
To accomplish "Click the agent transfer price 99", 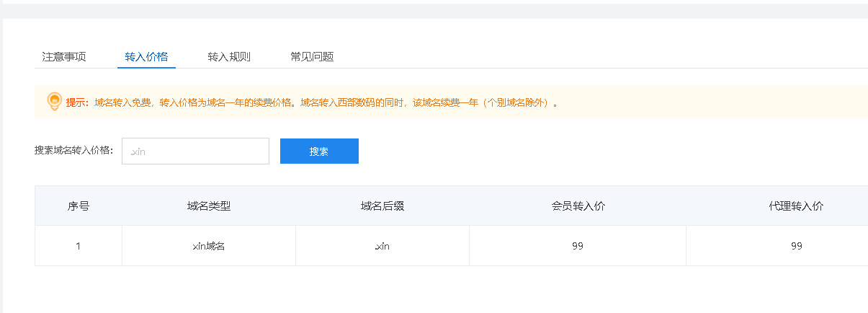I will click(x=796, y=246).
